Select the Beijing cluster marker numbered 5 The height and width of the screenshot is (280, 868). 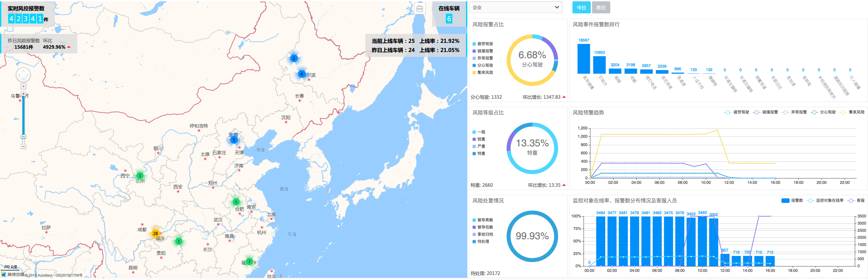tap(234, 140)
